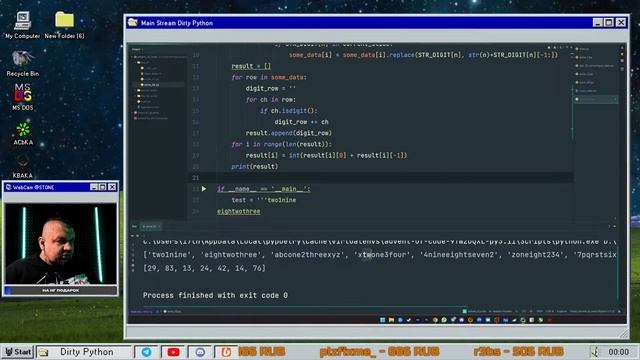Viewport: 640px width, 360px height.
Task: Click the console output '[29, 83, 13, 24, 42, 14, 76]'
Action: pos(204,268)
